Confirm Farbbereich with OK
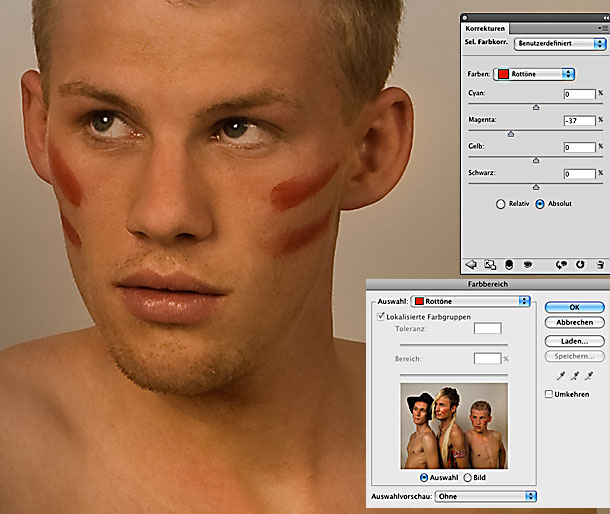The width and height of the screenshot is (610, 514). (575, 307)
